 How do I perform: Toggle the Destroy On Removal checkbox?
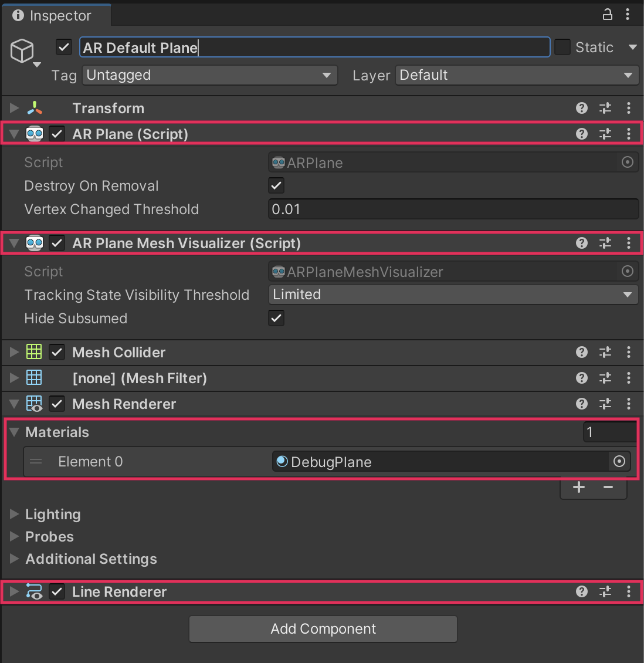click(276, 186)
